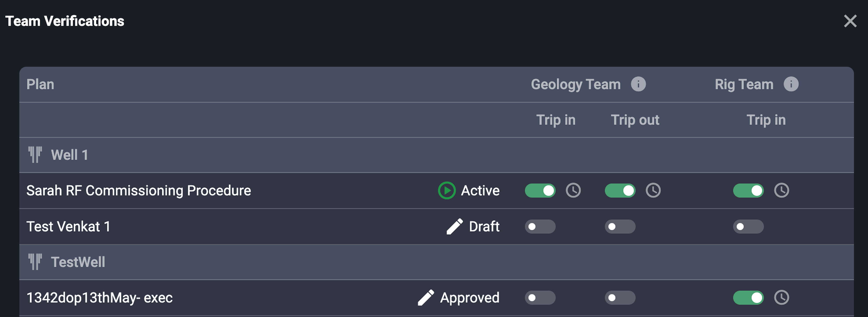Click the Draft pencil icon
868x317 pixels.
pyautogui.click(x=455, y=226)
